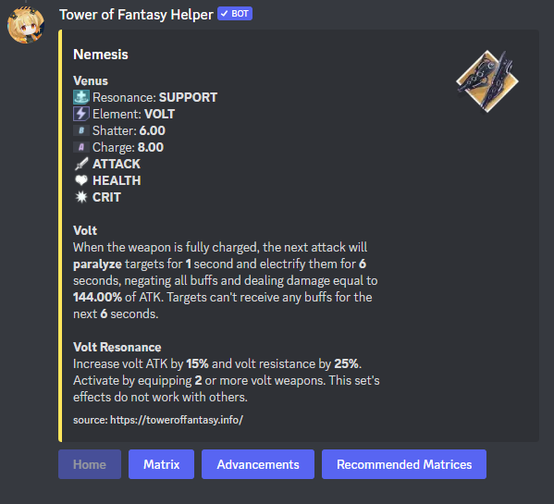This screenshot has width=554, height=504.
Task: Click the sword icon beside ATTACK
Action: [81, 164]
